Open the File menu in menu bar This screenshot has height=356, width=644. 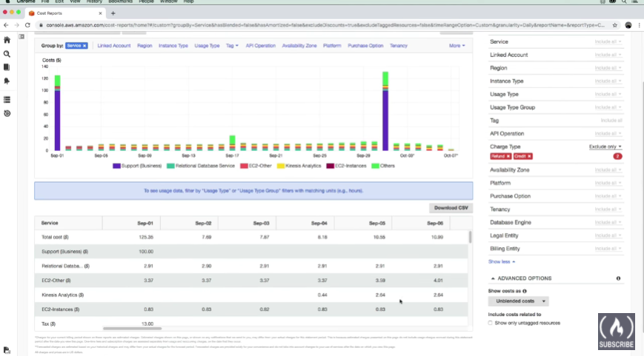pyautogui.click(x=45, y=1)
